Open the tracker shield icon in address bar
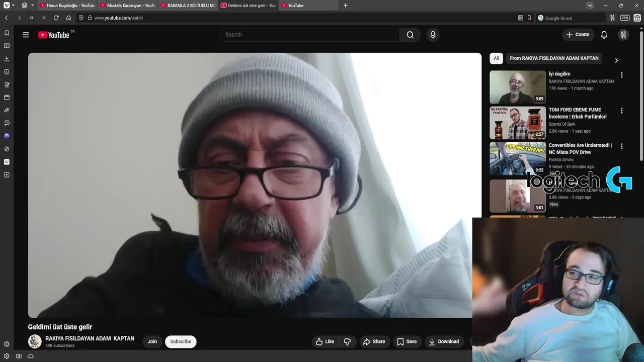 pos(81,18)
